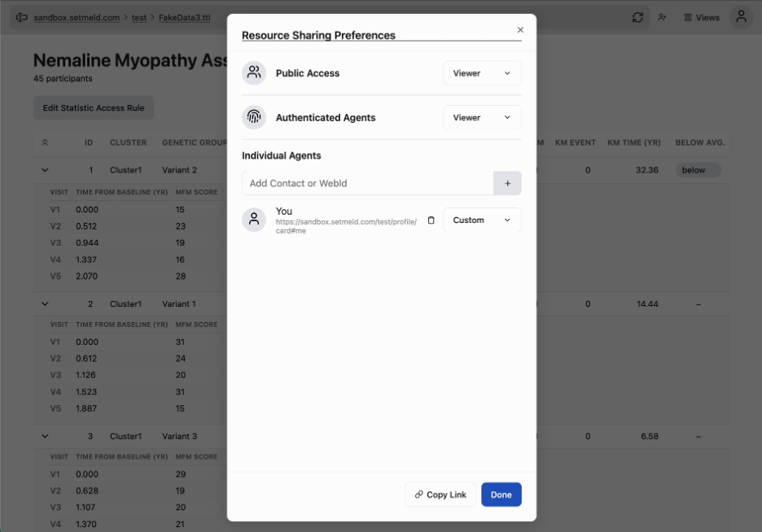Sort by the CLUSTER column header
762x532 pixels.
128,142
